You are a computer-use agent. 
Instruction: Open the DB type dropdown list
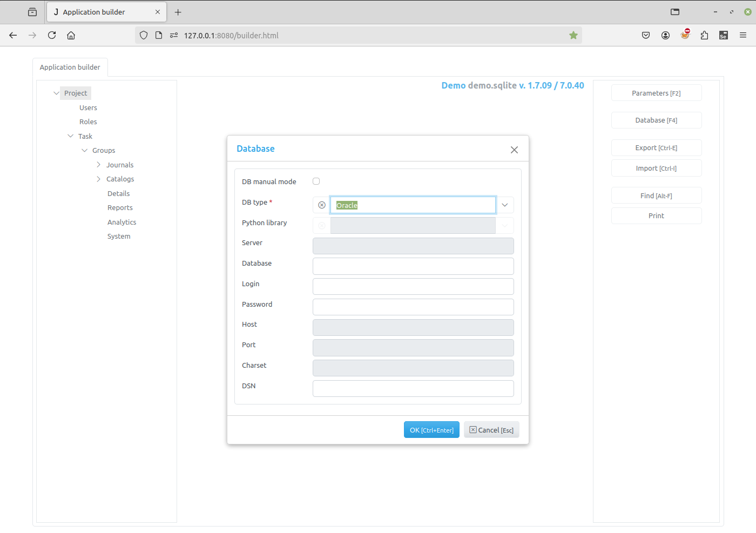click(x=505, y=205)
